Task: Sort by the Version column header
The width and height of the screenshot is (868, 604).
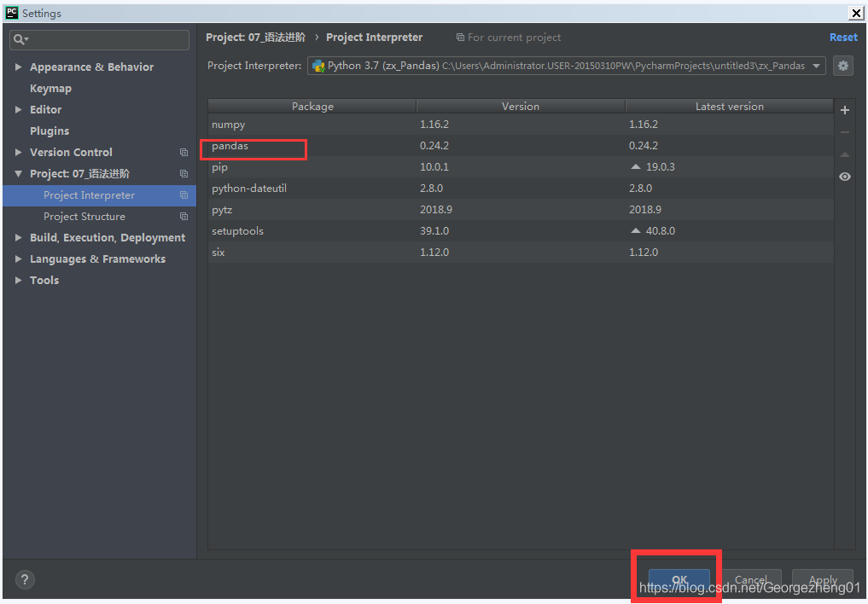Action: 521,106
